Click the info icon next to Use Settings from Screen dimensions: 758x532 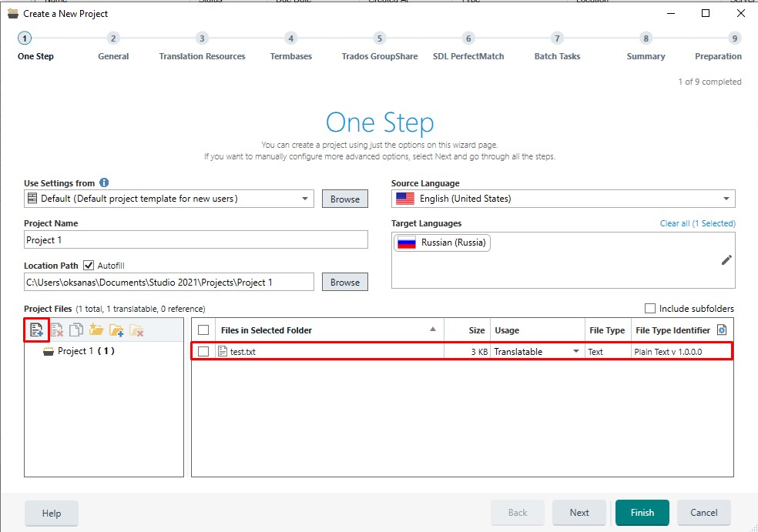coord(104,182)
